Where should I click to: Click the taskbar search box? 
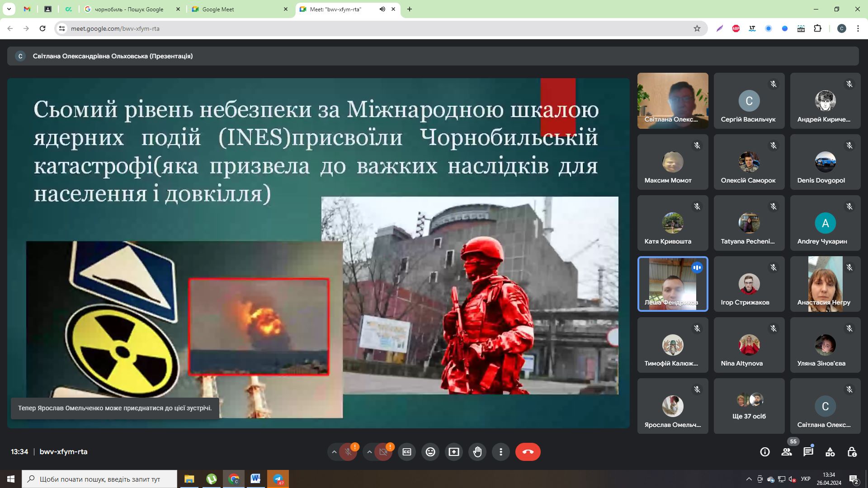click(x=99, y=479)
